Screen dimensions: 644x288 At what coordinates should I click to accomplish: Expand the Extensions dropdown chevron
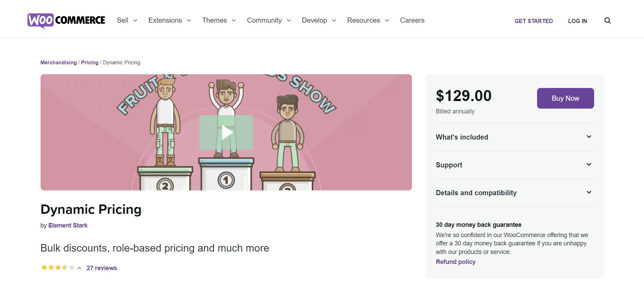pyautogui.click(x=189, y=21)
